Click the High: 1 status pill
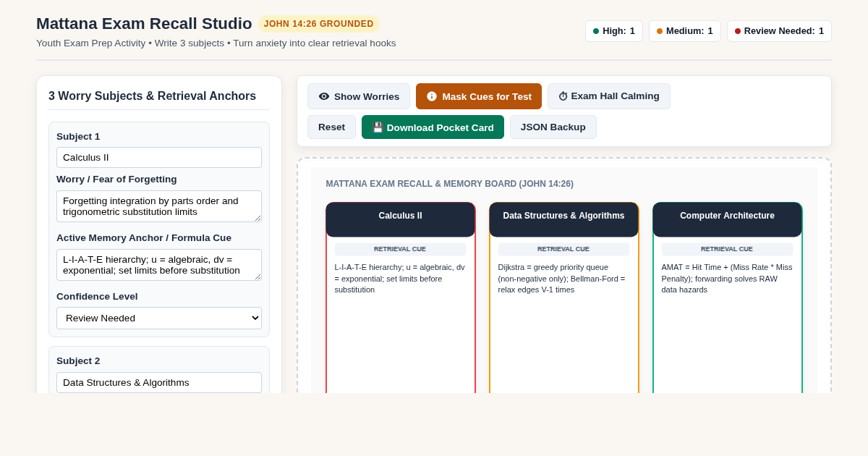Image resolution: width=868 pixels, height=456 pixels. (x=614, y=31)
